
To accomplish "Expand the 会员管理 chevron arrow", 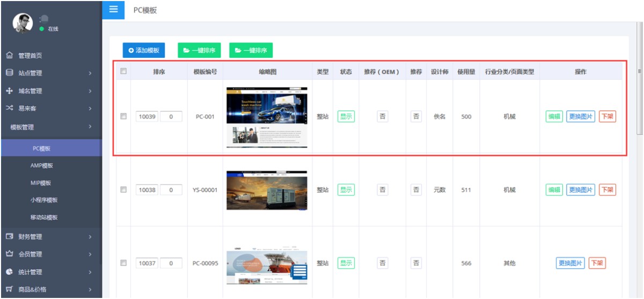I will [90, 254].
